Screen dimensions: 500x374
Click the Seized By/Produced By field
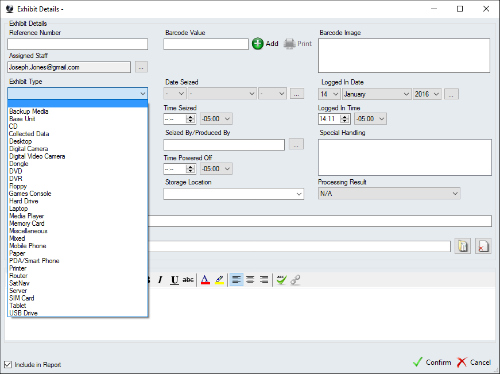pos(224,145)
